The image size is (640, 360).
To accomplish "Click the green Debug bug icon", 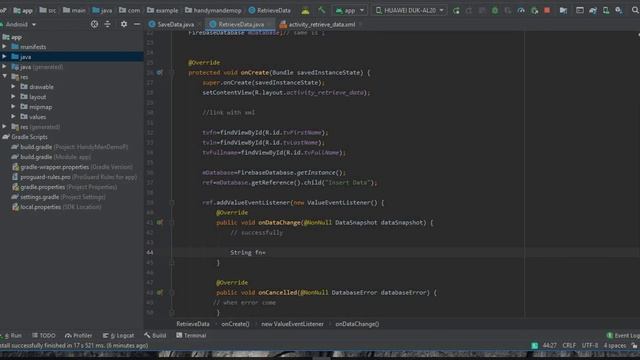I will [495, 10].
